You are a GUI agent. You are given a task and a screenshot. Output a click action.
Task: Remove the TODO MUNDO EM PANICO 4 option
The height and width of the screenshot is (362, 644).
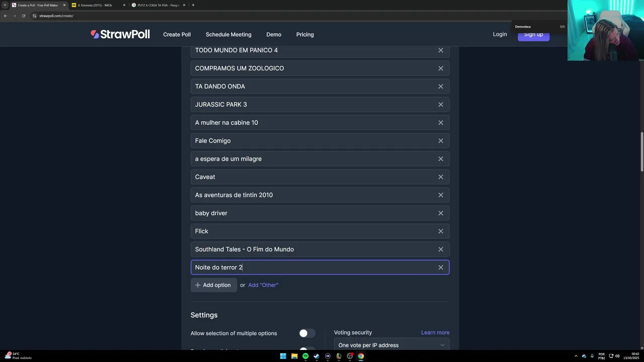(x=441, y=50)
